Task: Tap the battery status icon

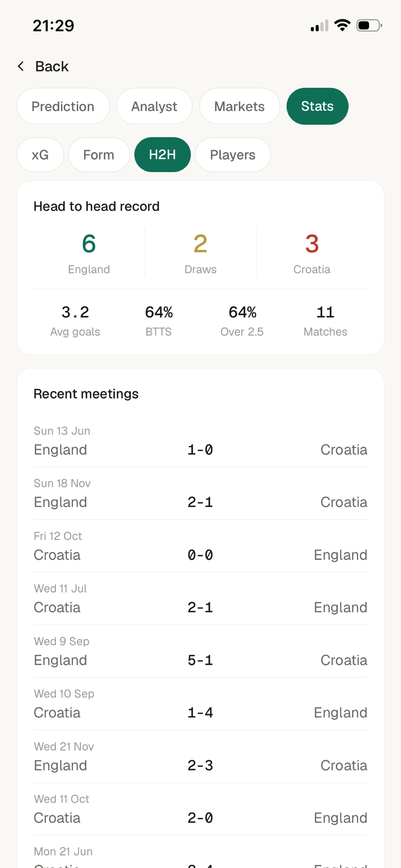Action: click(369, 25)
